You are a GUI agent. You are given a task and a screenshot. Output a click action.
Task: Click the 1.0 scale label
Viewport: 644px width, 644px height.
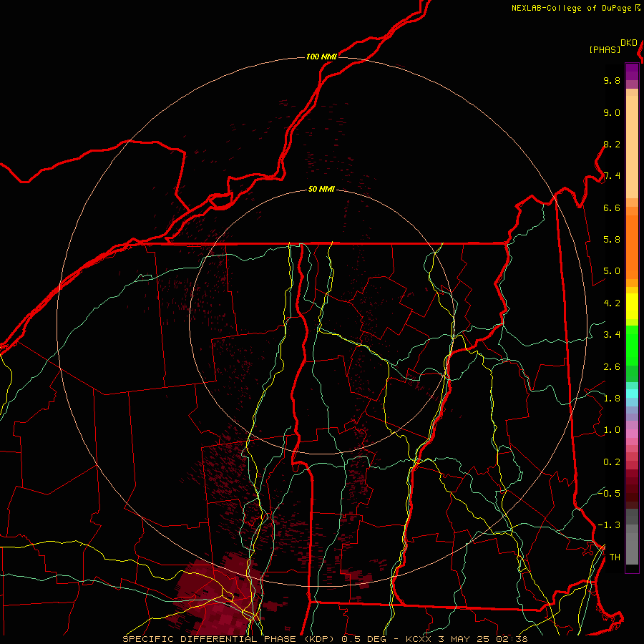tap(612, 431)
